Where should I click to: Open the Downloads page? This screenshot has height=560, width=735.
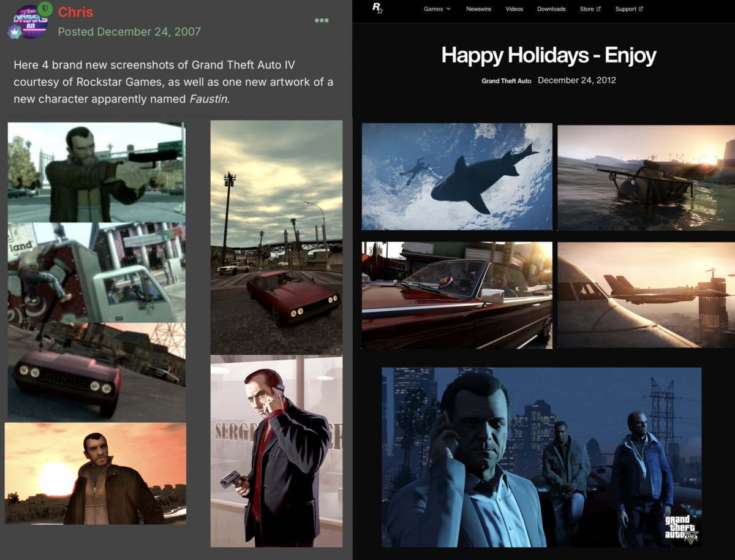[x=551, y=9]
